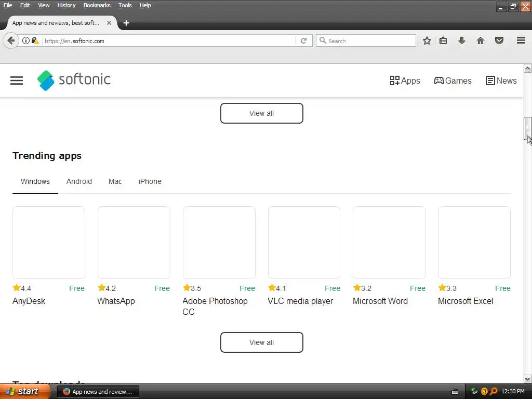
Task: Show site information icon in address bar
Action: click(26, 41)
